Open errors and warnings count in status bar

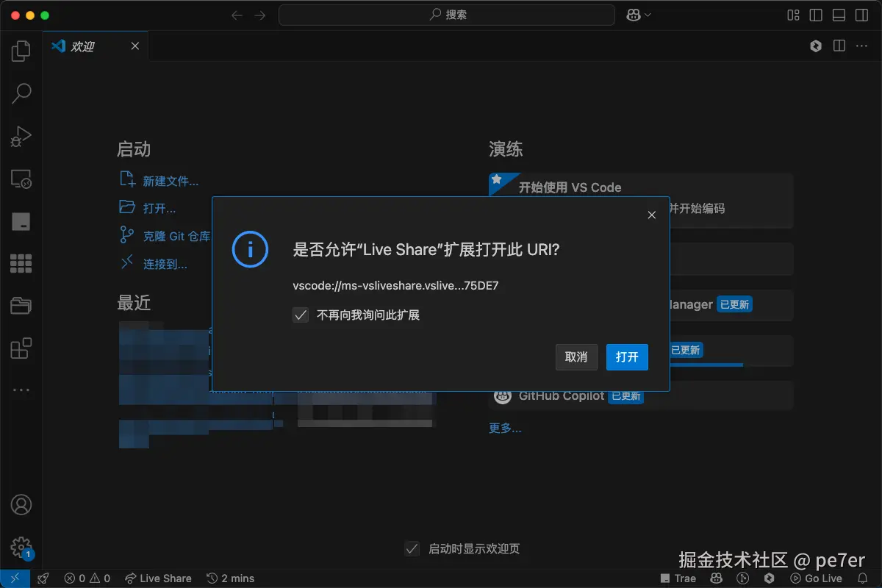coord(87,578)
